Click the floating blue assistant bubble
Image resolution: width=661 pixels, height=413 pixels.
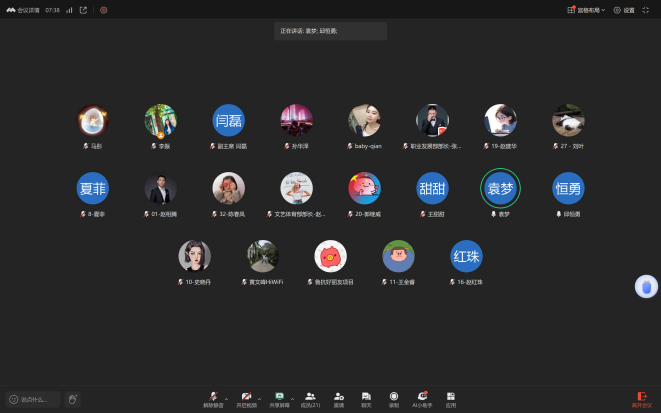[x=646, y=287]
